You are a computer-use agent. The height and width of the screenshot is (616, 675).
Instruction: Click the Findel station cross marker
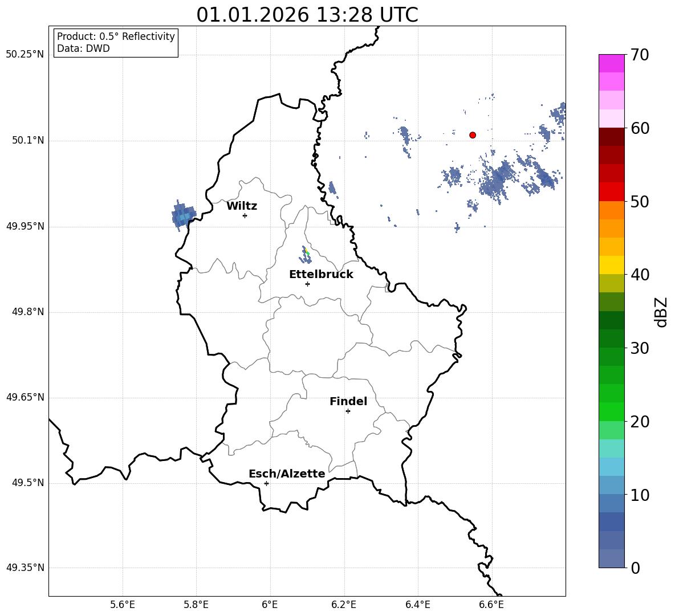click(x=348, y=411)
